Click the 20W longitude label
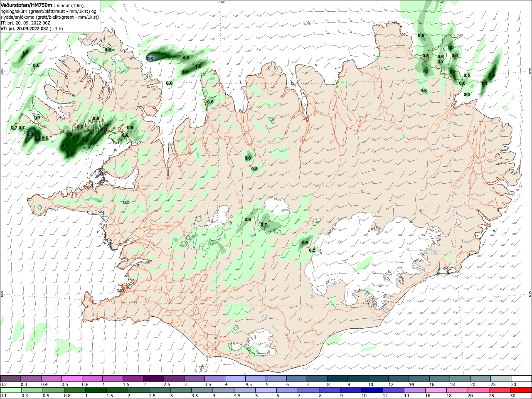The image size is (532, 399). pos(221,2)
